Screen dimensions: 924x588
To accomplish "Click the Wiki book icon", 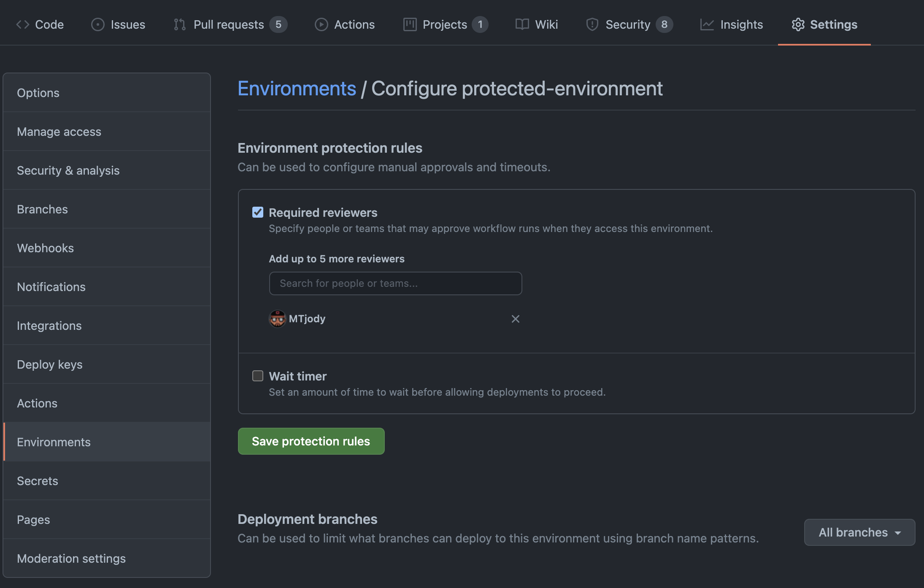I will point(522,24).
